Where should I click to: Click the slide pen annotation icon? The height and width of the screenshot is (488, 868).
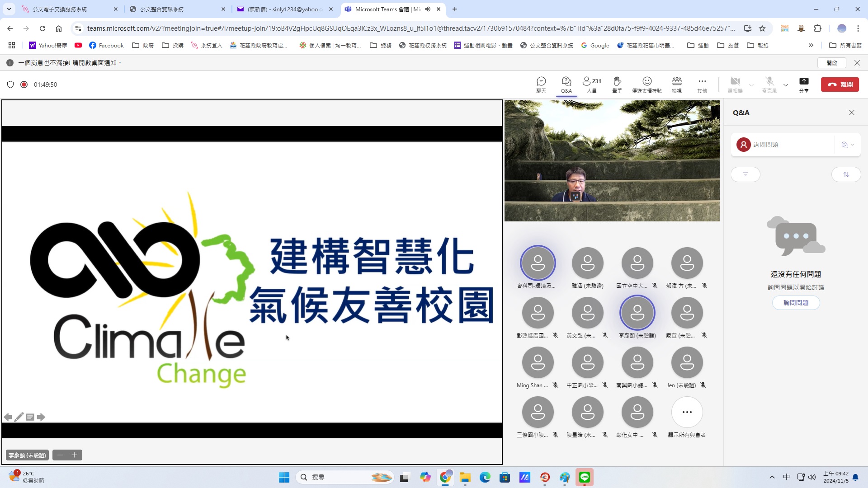pyautogui.click(x=19, y=417)
